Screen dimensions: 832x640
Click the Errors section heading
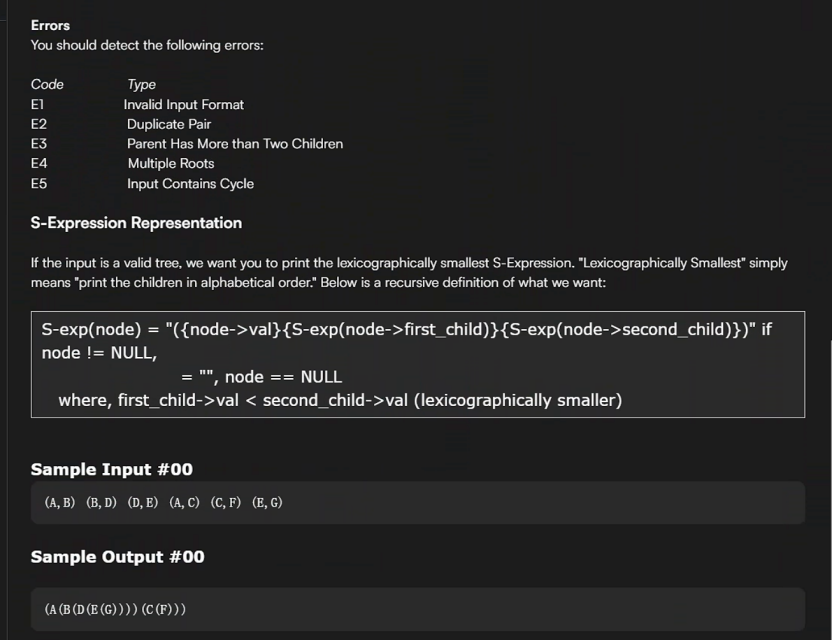tap(50, 25)
